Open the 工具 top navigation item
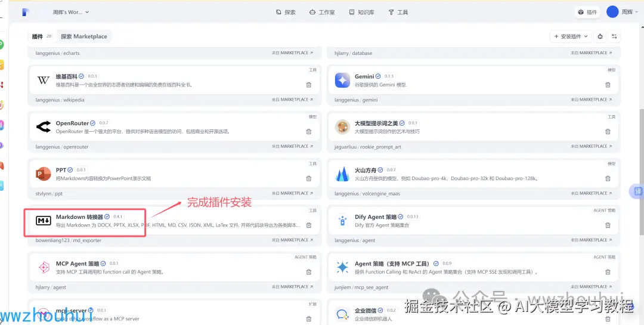 tap(398, 13)
